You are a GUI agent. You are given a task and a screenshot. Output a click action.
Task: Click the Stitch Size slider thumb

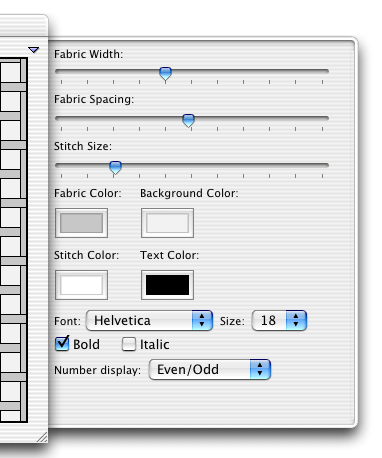(115, 167)
